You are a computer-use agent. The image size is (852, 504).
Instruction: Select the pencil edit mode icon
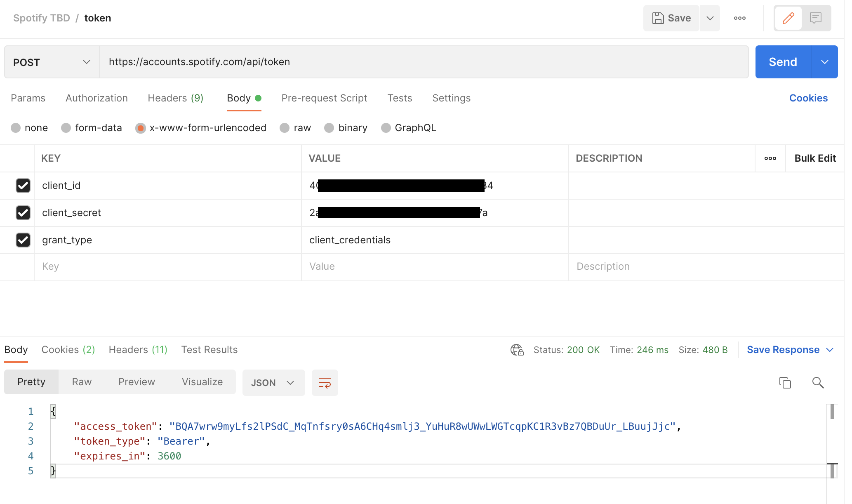click(788, 18)
